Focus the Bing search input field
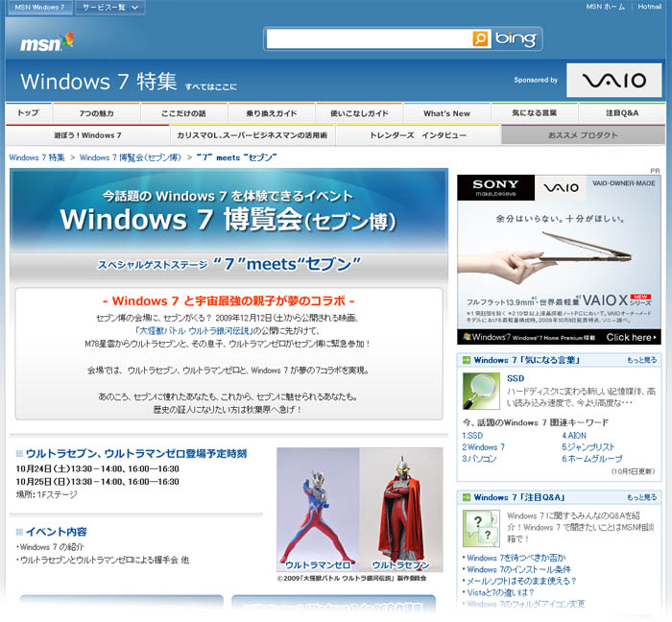Image resolution: width=672 pixels, height=622 pixels. (369, 39)
